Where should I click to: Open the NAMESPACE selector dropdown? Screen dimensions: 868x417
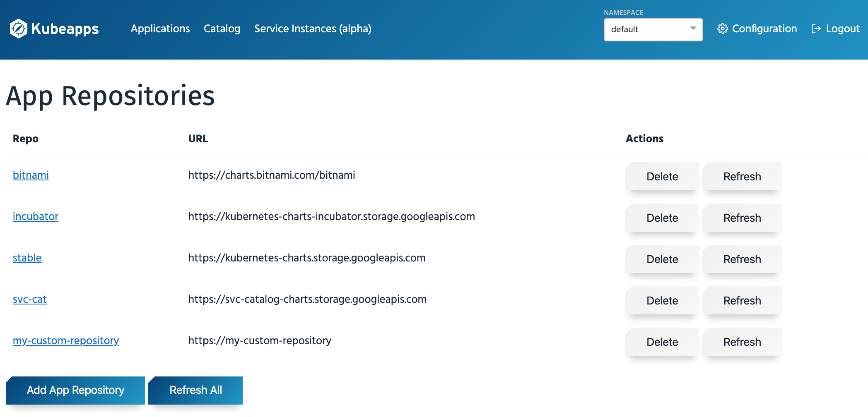point(653,29)
